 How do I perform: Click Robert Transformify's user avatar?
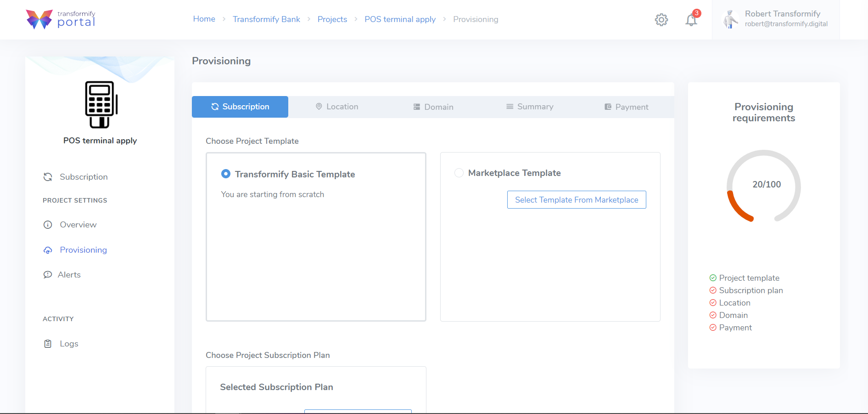[x=730, y=19]
